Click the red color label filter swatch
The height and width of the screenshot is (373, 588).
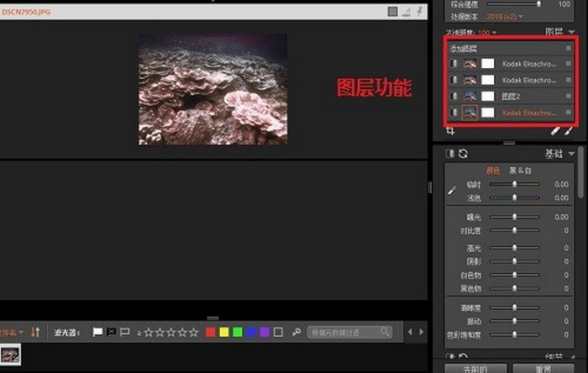(210, 332)
